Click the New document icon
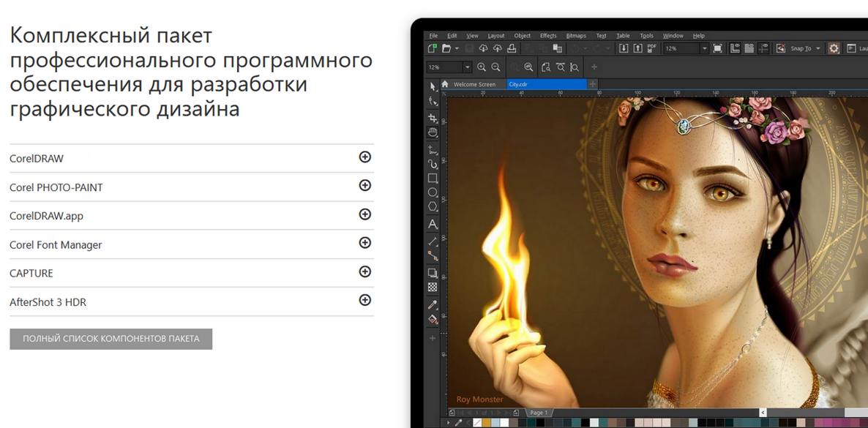 (x=433, y=48)
